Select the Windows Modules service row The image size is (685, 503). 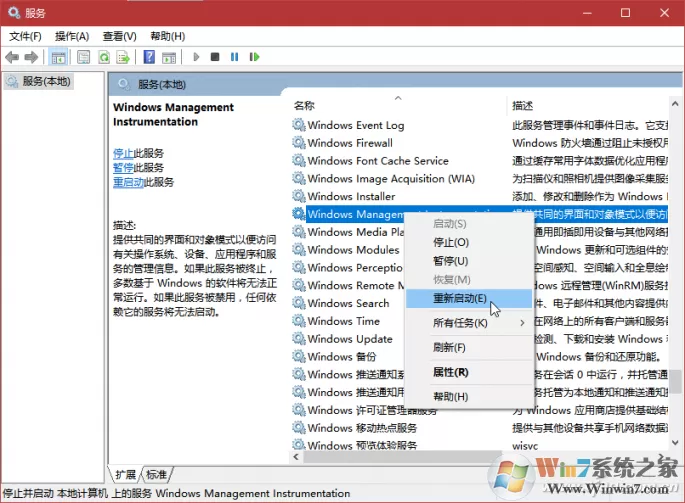[x=353, y=250]
